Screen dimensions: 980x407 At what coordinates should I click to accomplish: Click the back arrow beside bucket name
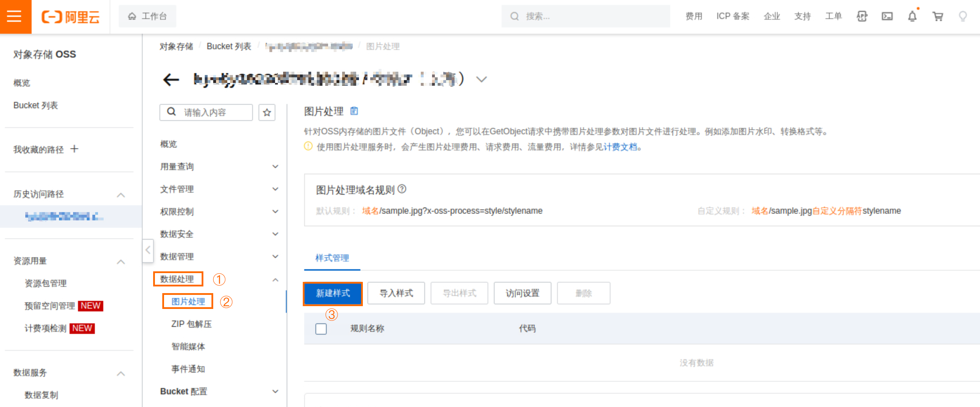171,79
